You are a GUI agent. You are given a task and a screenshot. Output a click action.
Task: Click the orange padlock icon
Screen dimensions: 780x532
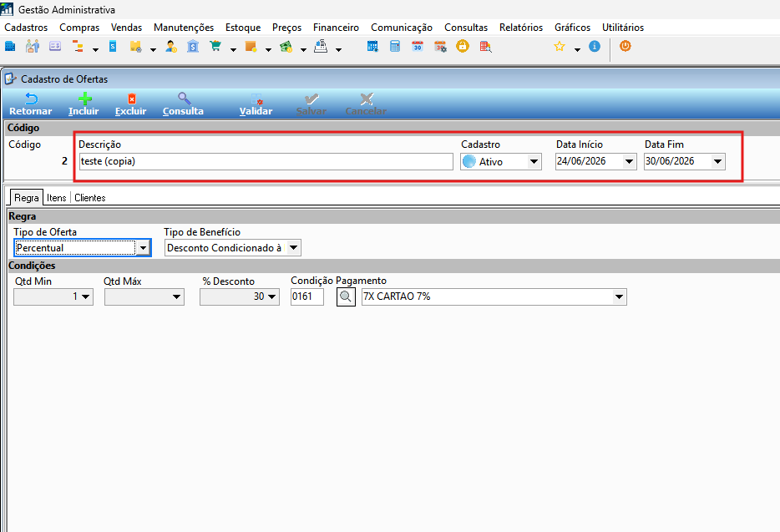(463, 46)
